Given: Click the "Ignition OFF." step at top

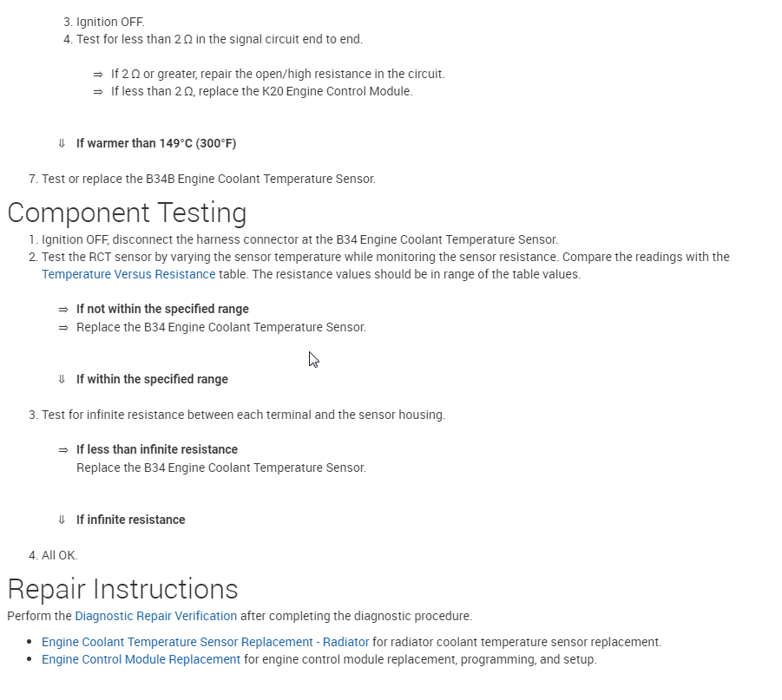Looking at the screenshot, I should pyautogui.click(x=110, y=22).
